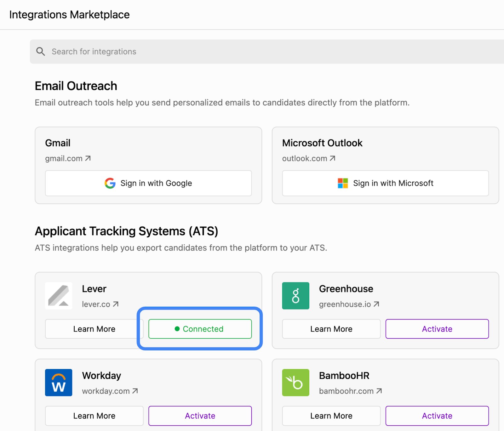Click the Google logo icon
Image resolution: width=504 pixels, height=431 pixels.
pyautogui.click(x=110, y=183)
